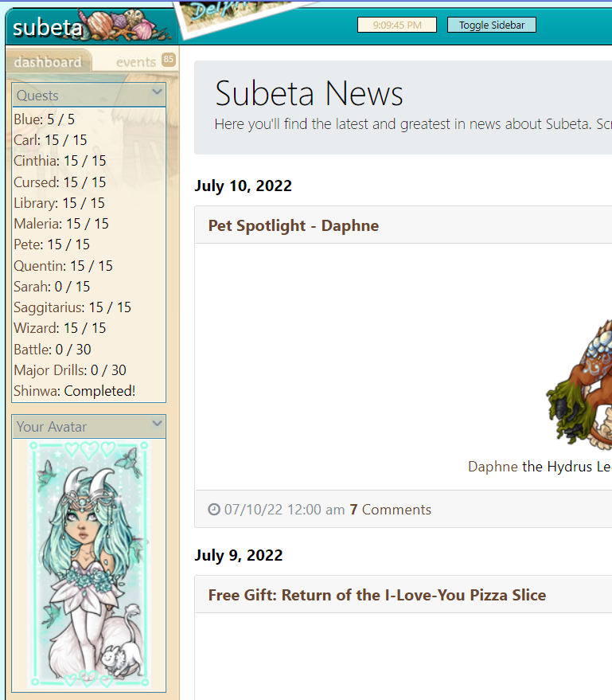The width and height of the screenshot is (612, 700).
Task: Click the clock icon beside 07/10/22 timestamp
Action: pyautogui.click(x=214, y=510)
